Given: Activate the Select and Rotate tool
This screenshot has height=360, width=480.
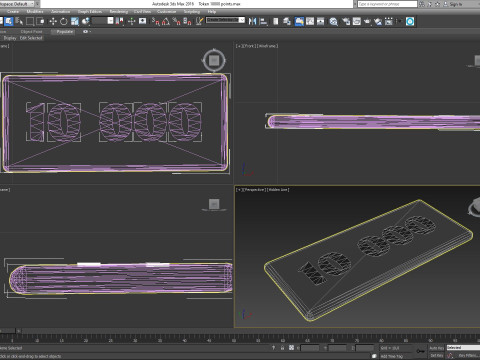Looking at the screenshot, I should pyautogui.click(x=64, y=22).
